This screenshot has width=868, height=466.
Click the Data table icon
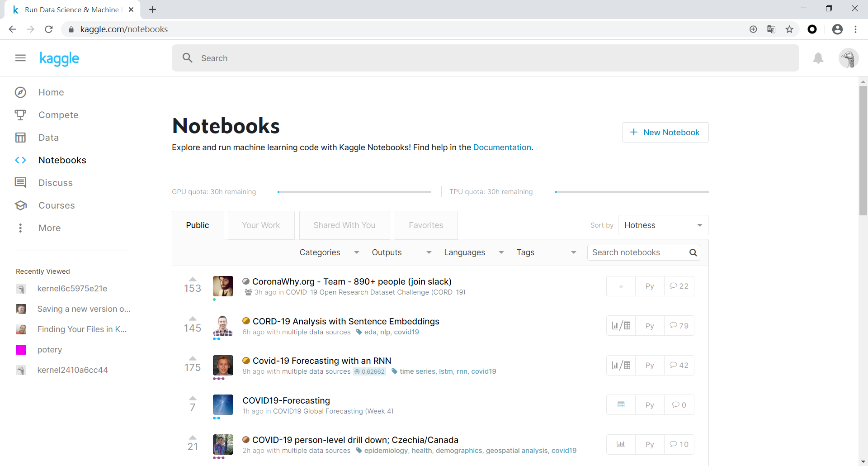(x=20, y=138)
